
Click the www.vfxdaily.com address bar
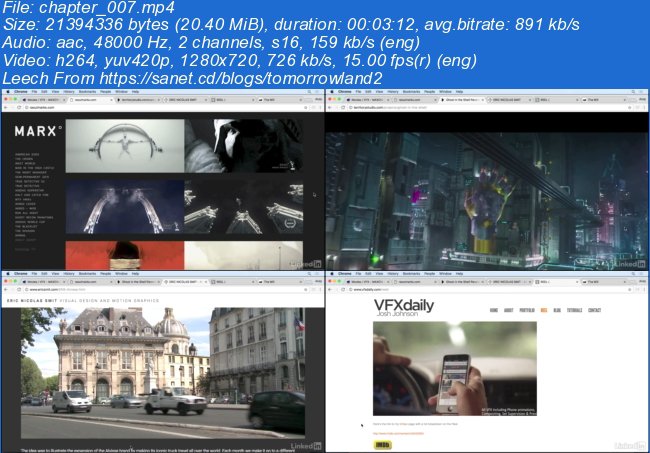click(x=489, y=290)
